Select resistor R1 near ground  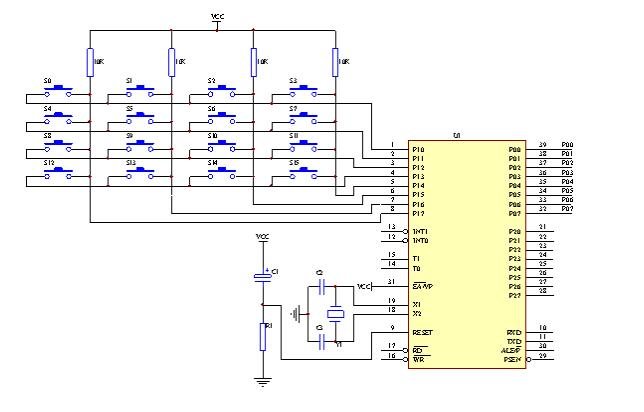[x=262, y=335]
